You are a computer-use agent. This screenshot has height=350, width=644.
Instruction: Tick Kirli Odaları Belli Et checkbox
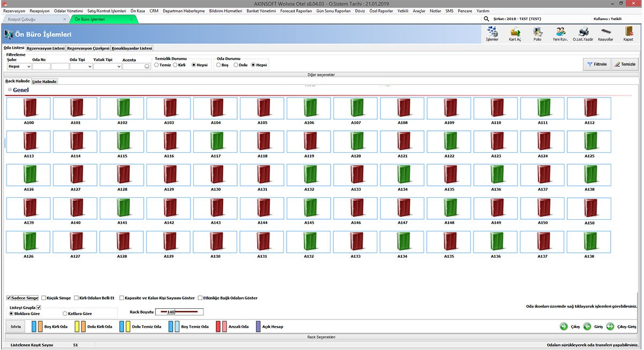[76, 297]
